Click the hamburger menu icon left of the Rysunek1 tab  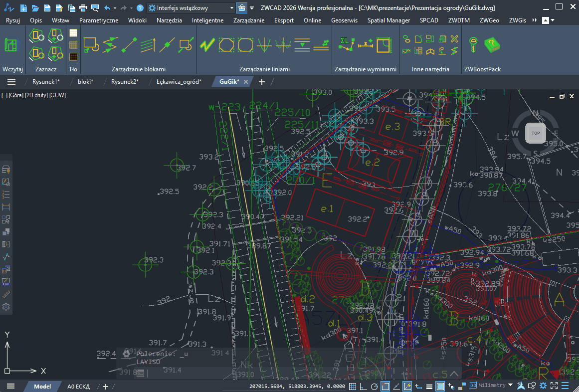point(11,82)
